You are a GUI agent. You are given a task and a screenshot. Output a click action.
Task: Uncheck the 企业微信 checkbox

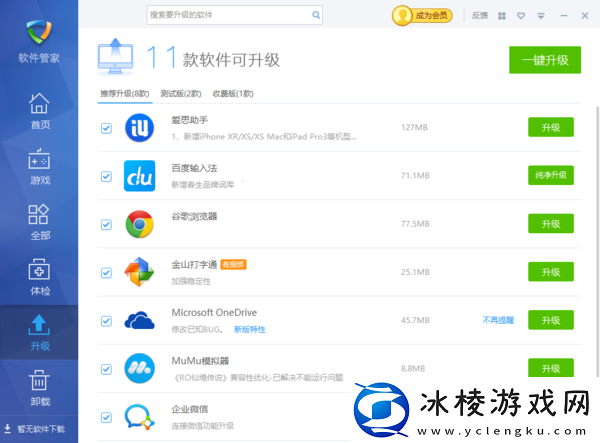click(106, 417)
